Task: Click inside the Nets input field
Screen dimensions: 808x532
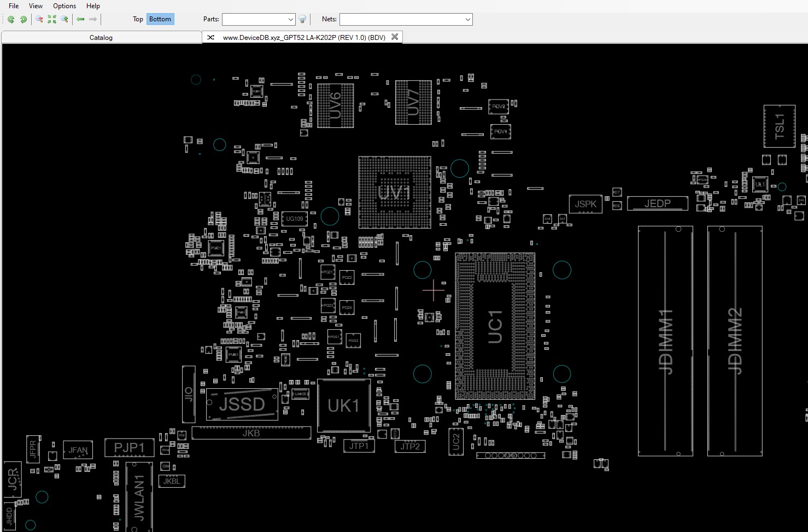Action: 402,20
